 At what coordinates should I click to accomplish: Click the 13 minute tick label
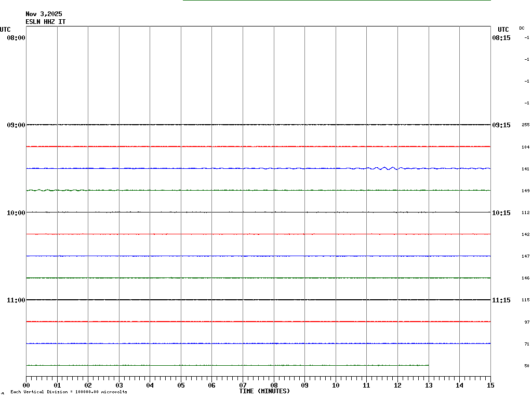pyautogui.click(x=429, y=385)
